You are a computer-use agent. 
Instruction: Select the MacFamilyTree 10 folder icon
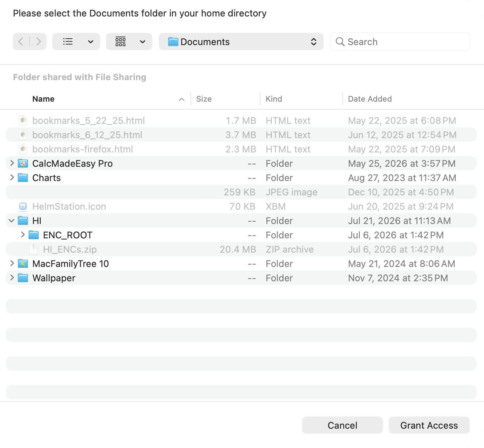coord(23,263)
